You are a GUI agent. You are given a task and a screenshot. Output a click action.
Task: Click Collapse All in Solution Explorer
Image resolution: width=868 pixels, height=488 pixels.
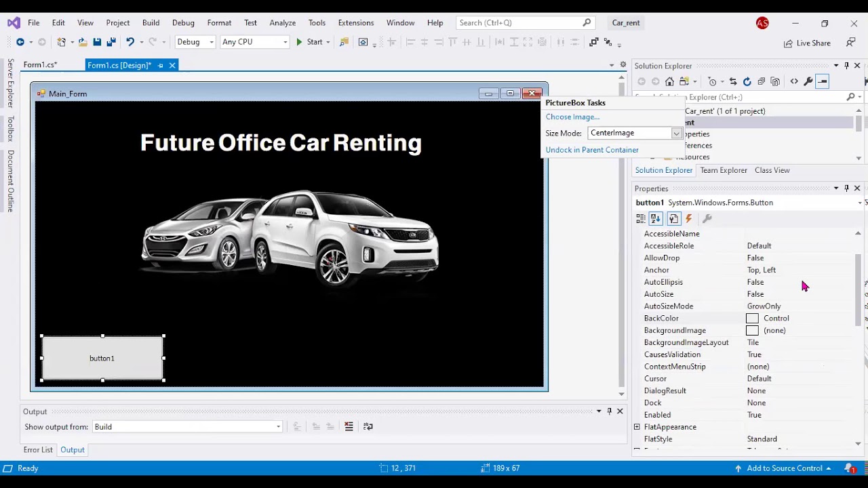tap(762, 81)
